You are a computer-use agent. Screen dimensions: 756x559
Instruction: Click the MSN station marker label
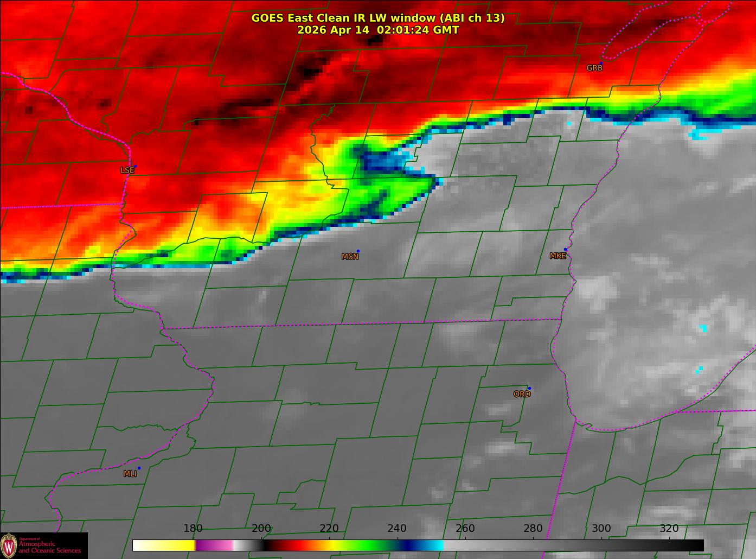350,257
